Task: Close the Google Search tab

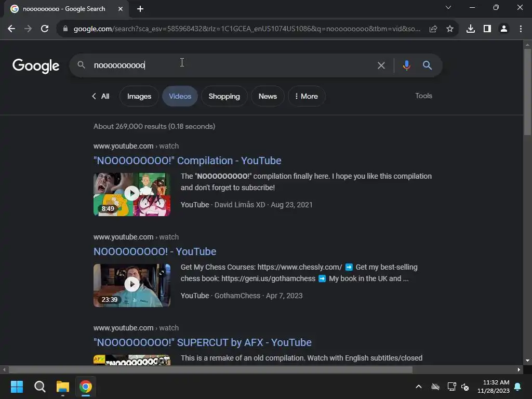Action: pyautogui.click(x=121, y=9)
